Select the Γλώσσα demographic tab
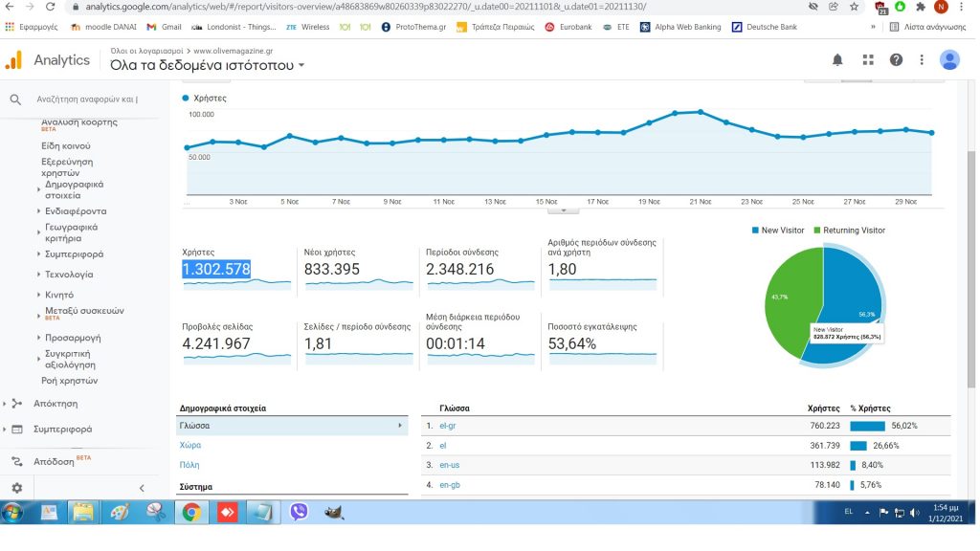 click(x=195, y=426)
